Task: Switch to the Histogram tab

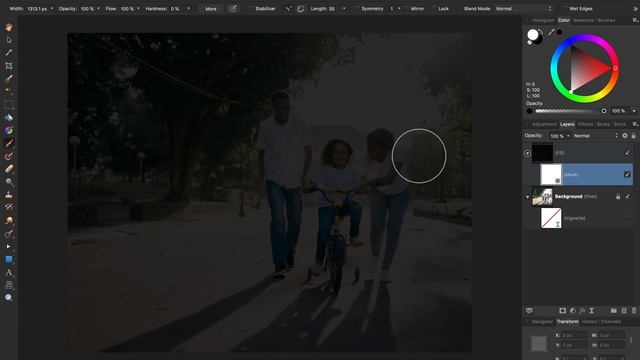Action: click(543, 20)
